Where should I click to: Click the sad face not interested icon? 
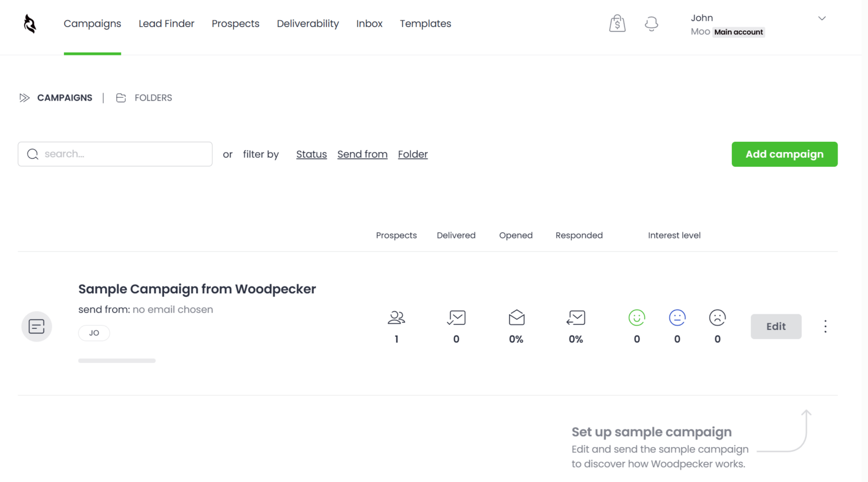click(x=717, y=318)
